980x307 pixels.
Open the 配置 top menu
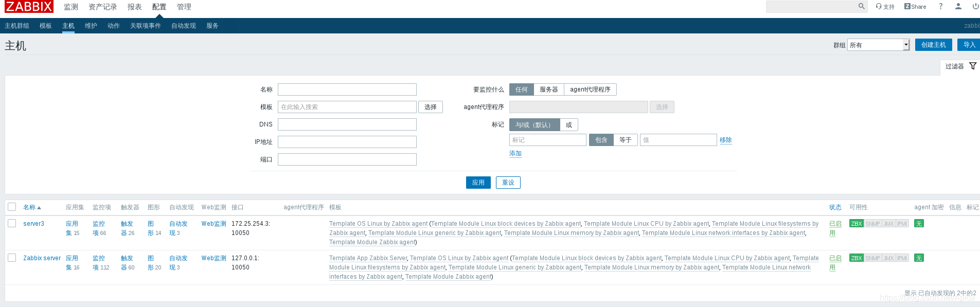pos(159,7)
